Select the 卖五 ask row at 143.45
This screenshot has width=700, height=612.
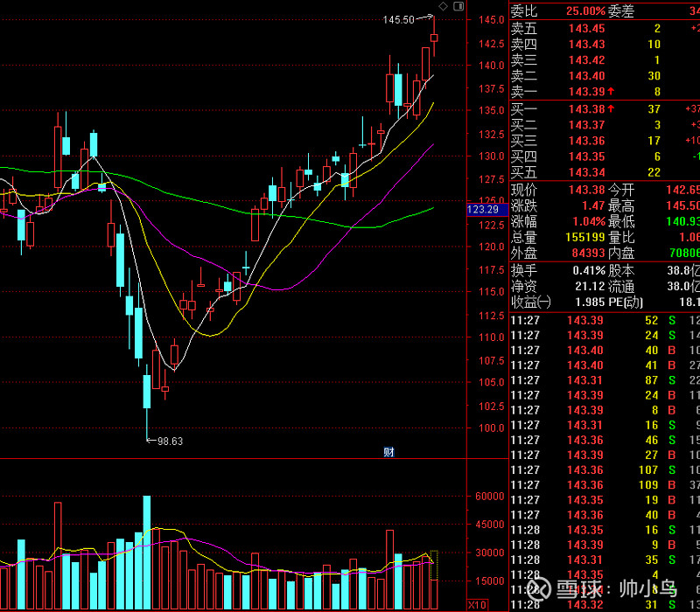click(605, 29)
